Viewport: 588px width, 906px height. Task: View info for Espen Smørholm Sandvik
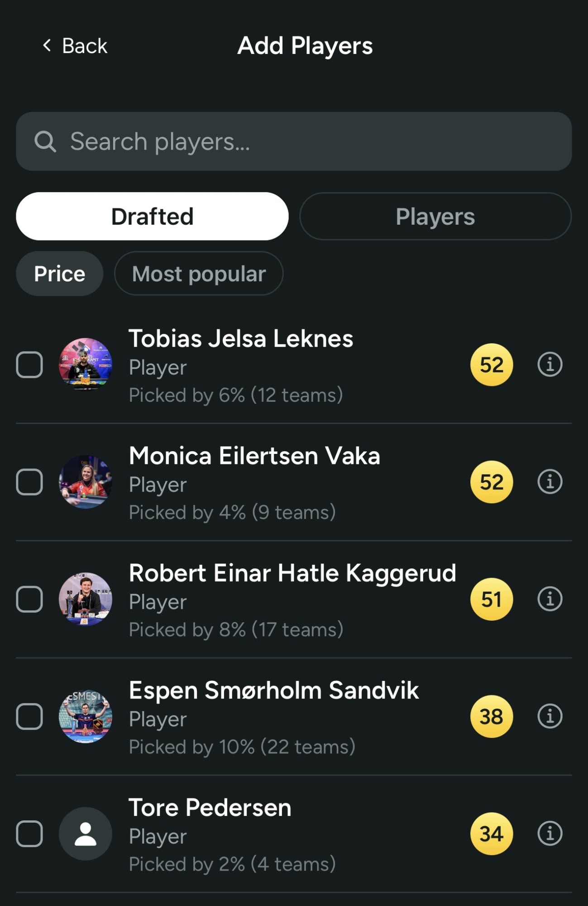click(550, 716)
